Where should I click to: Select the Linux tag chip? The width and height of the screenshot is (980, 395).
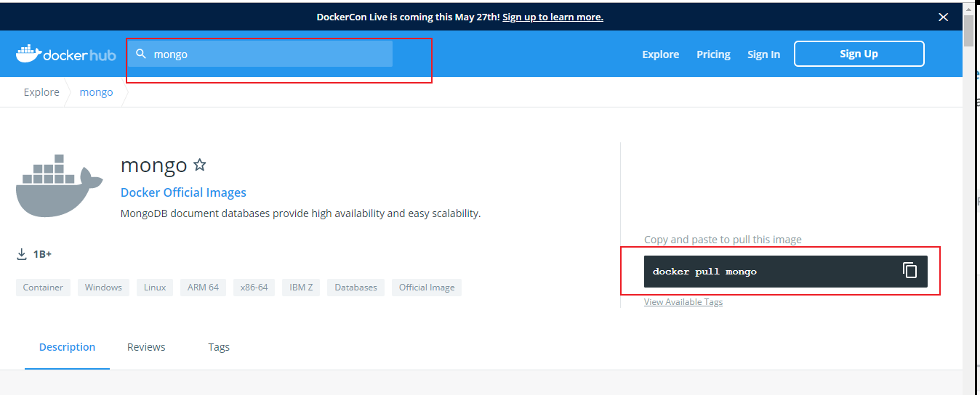pyautogui.click(x=155, y=288)
